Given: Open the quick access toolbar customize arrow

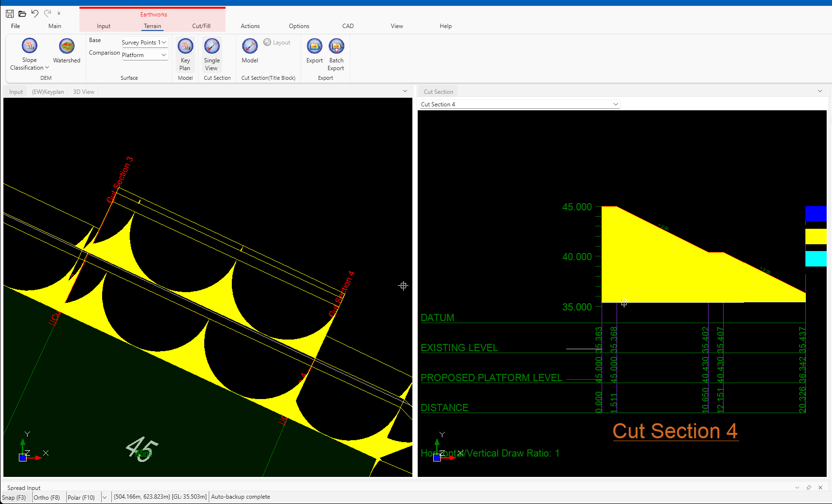Looking at the screenshot, I should (x=59, y=14).
